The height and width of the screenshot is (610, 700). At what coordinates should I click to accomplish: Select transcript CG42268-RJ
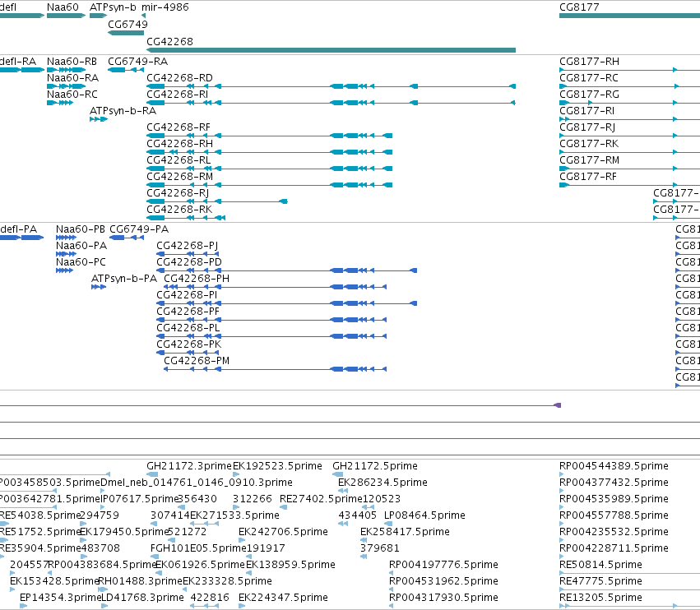point(178,193)
